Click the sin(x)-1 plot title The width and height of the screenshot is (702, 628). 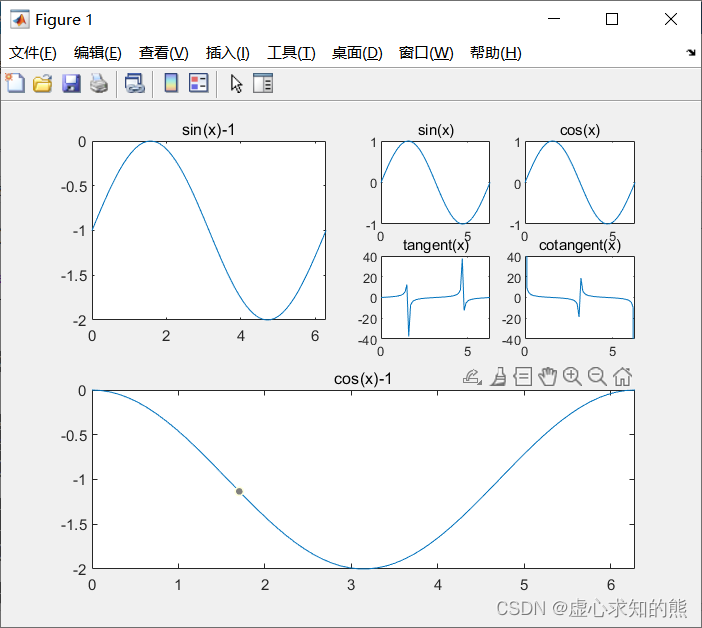(208, 130)
